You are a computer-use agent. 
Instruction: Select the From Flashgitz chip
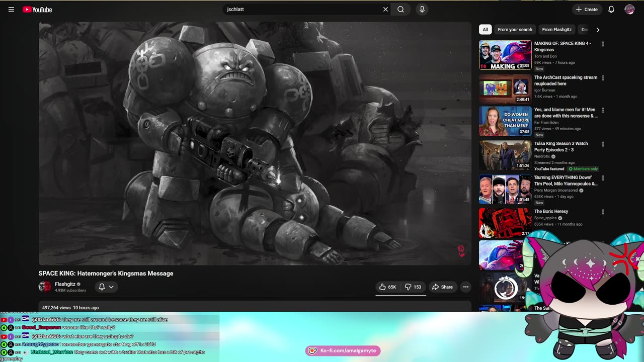557,30
